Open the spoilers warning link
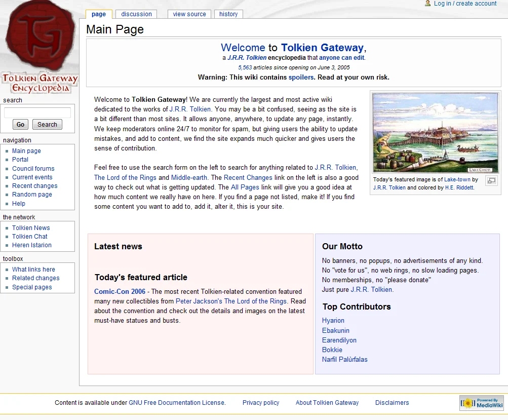508x420 pixels. (x=301, y=78)
